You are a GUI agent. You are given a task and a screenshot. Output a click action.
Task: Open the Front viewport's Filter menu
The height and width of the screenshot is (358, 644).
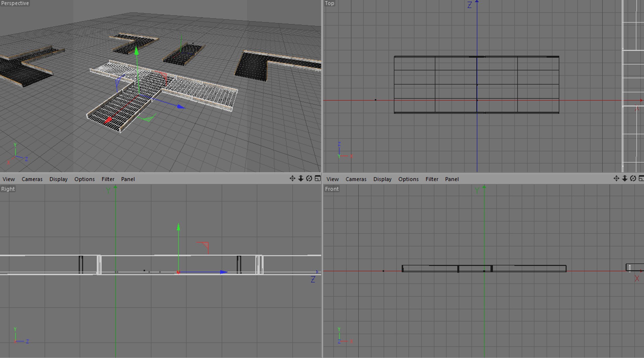point(432,179)
